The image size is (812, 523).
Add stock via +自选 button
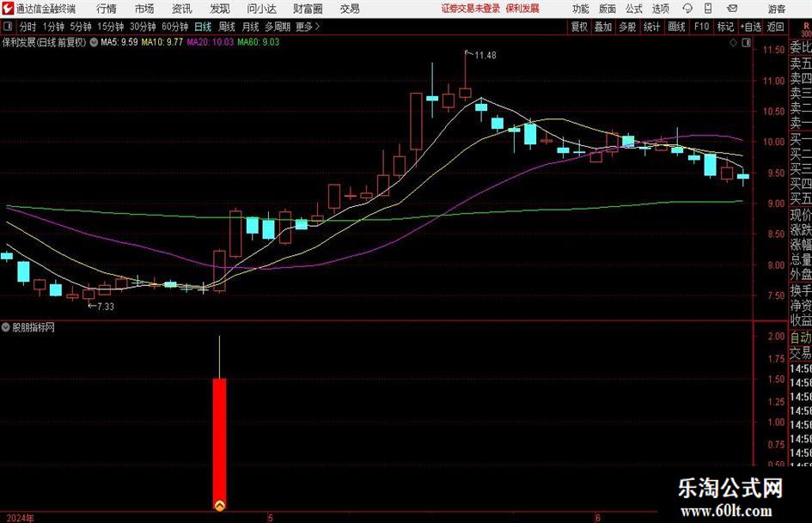point(750,27)
